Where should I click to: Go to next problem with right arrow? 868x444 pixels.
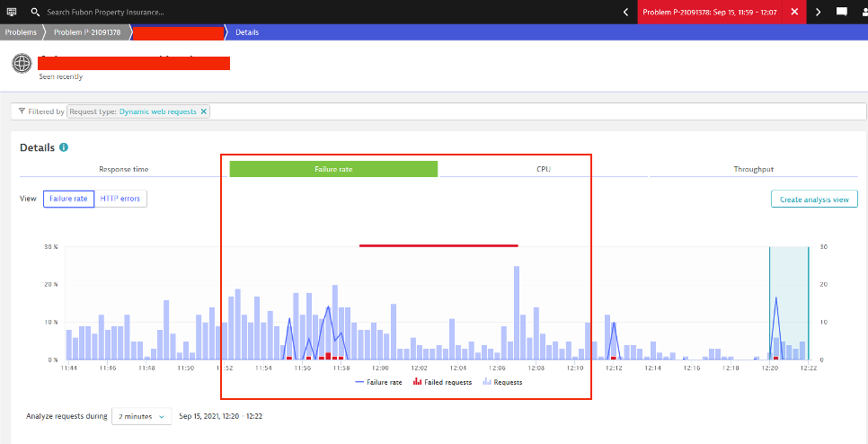click(818, 12)
